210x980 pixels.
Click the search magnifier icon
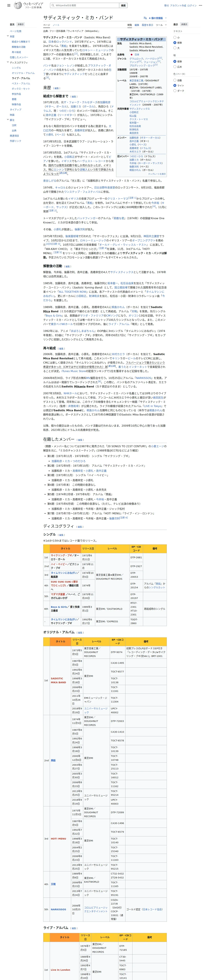[x=53, y=6]
